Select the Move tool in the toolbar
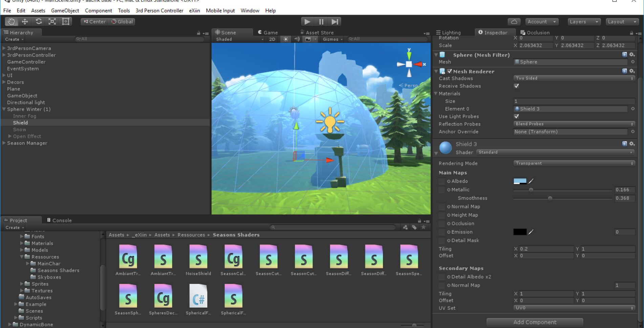 [25, 21]
